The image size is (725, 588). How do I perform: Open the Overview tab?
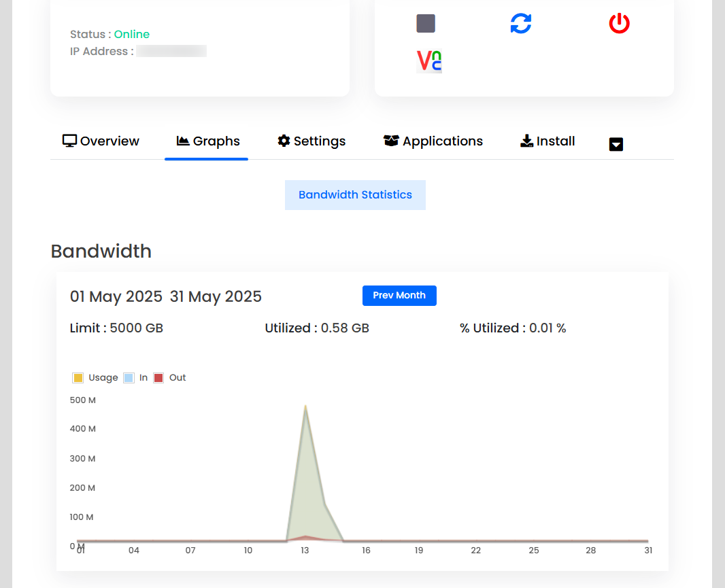tap(101, 141)
